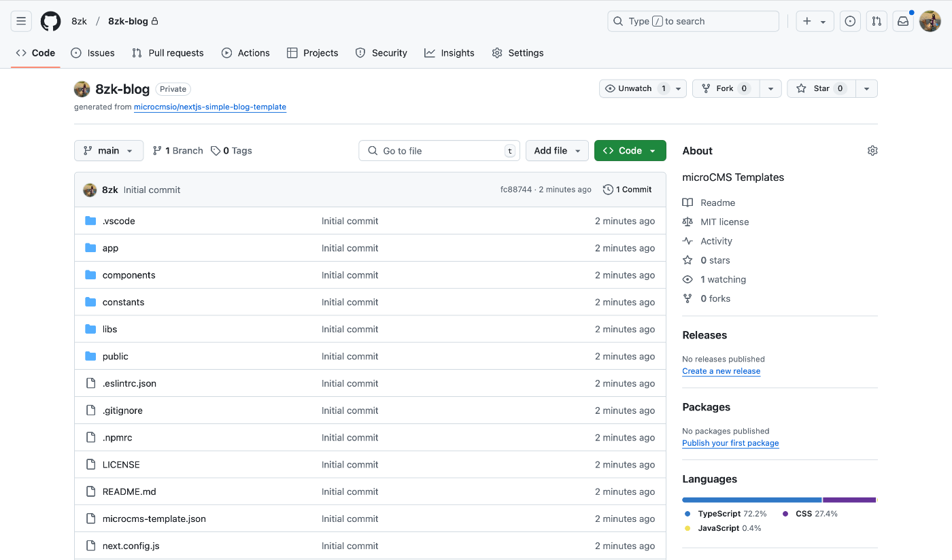952x560 pixels.
Task: Focus the Type / to search field
Action: pyautogui.click(x=693, y=21)
